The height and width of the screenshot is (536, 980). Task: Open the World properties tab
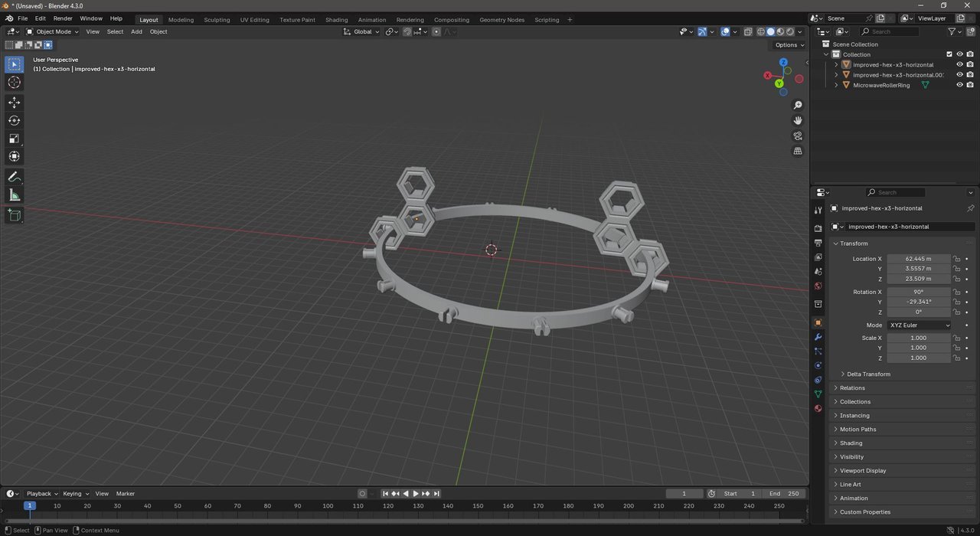tap(818, 286)
